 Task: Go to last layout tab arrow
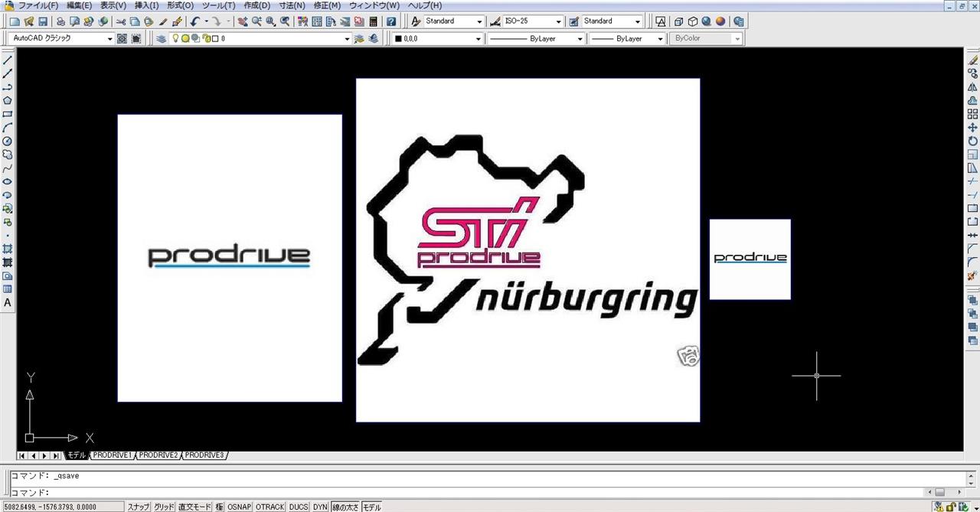(x=56, y=455)
